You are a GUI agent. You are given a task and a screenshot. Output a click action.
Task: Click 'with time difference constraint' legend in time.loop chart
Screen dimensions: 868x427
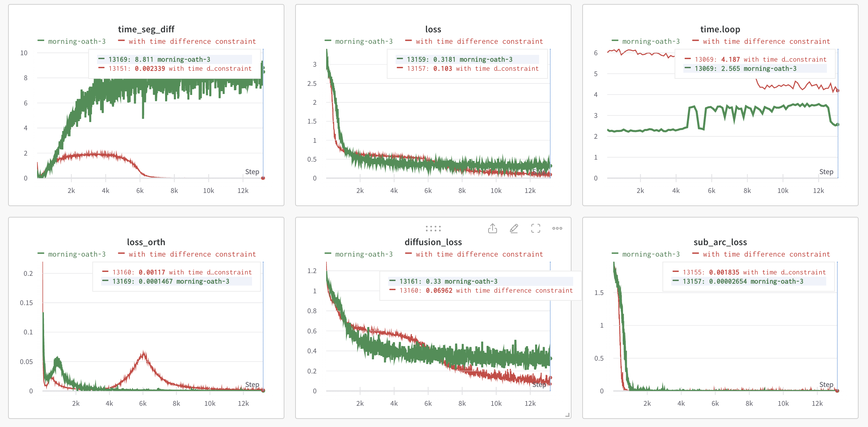click(762, 41)
